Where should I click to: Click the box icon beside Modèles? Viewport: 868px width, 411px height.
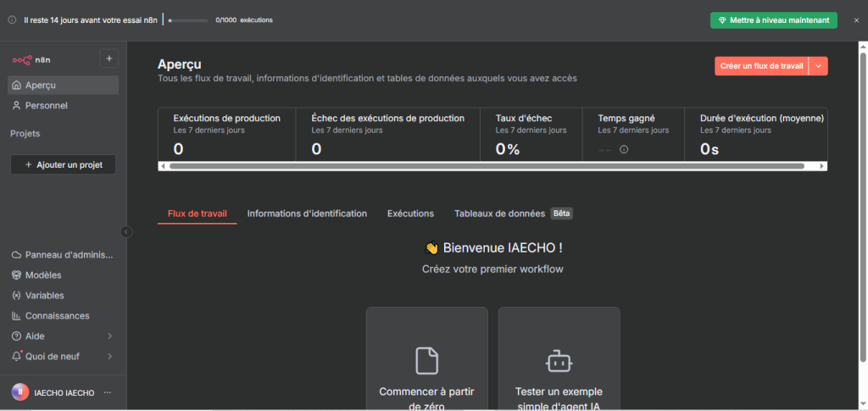tap(17, 275)
